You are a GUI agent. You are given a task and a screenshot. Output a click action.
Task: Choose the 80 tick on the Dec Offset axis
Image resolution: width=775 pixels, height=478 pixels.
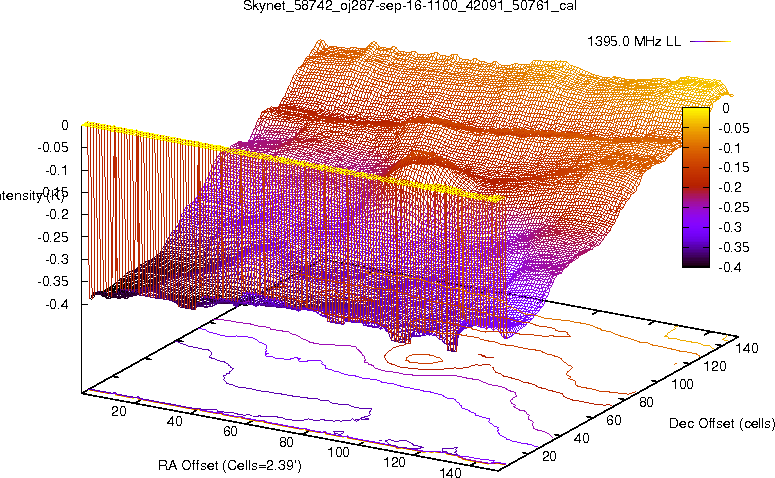click(646, 402)
